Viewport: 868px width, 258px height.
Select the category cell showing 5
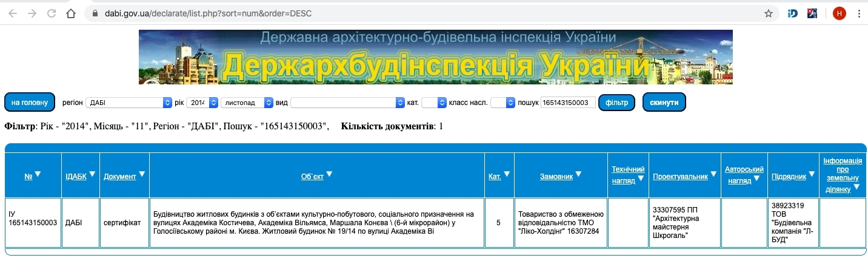(x=499, y=223)
